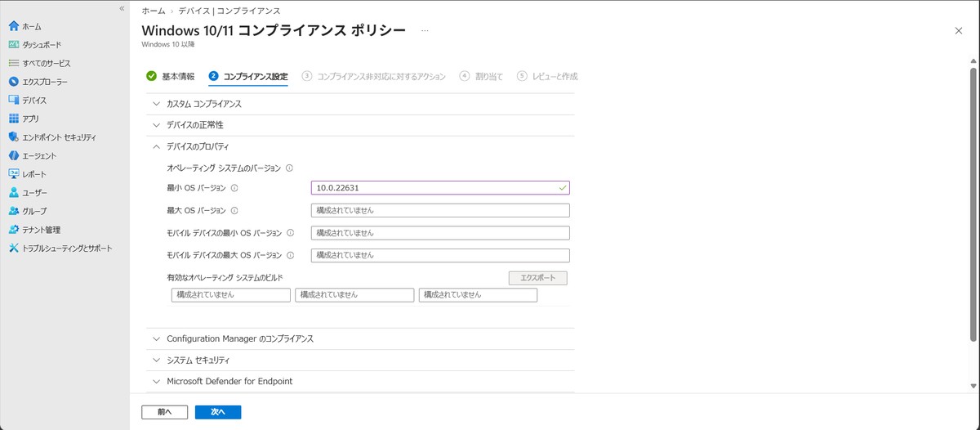Open the ellipsis menu beside the policy title

(x=425, y=30)
